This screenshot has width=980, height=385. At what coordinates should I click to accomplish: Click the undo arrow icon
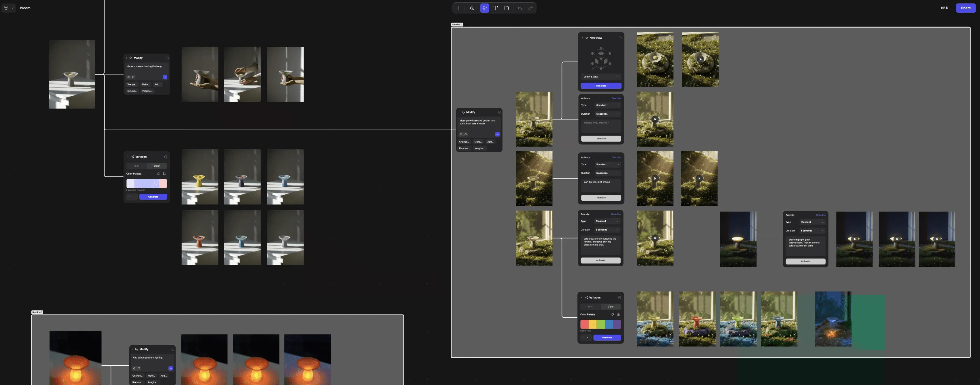point(520,8)
